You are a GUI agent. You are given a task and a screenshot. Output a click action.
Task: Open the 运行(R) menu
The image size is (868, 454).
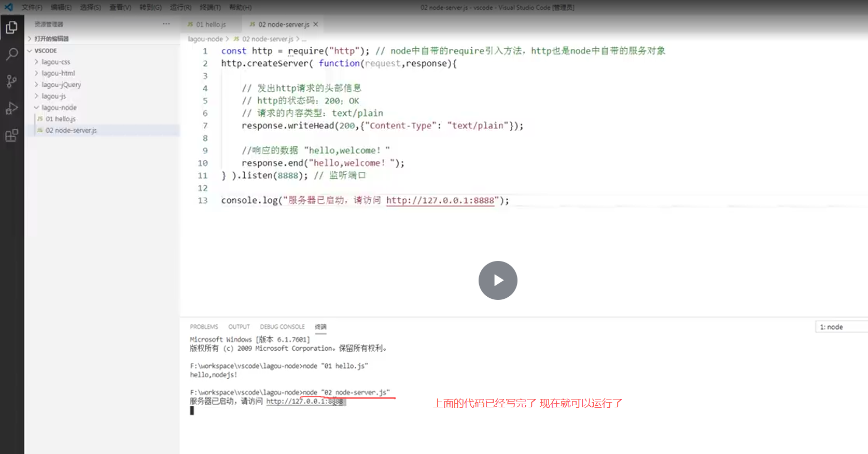pyautogui.click(x=180, y=7)
